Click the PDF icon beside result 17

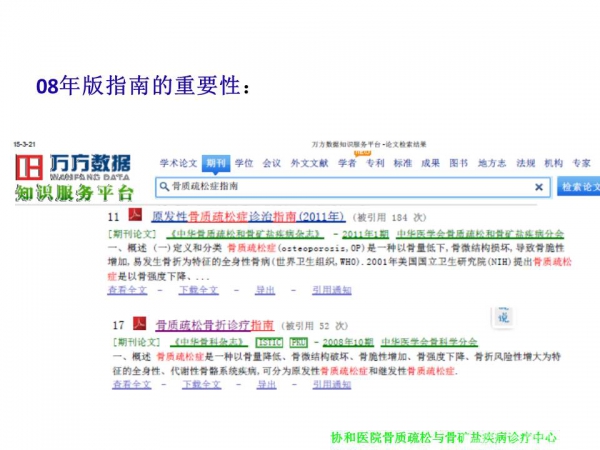139,324
